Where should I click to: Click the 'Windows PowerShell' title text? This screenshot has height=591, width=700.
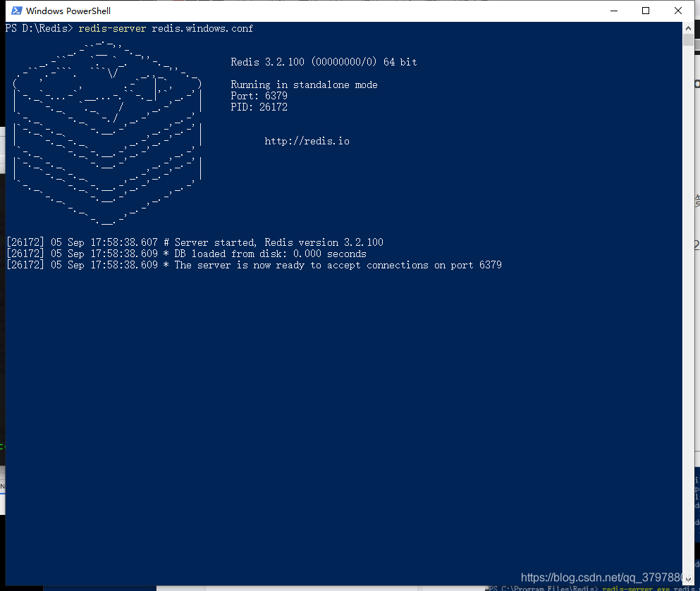pos(68,11)
